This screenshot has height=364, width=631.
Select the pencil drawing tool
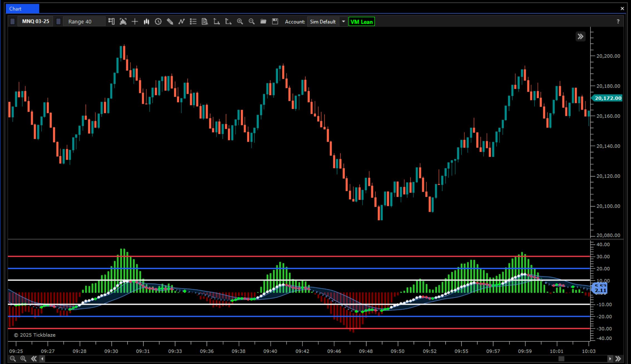point(170,22)
